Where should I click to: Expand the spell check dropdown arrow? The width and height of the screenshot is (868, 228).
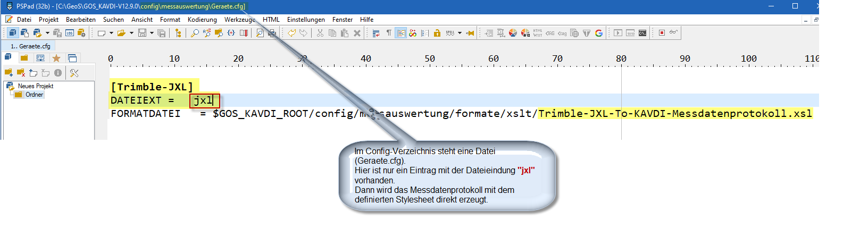click(x=460, y=33)
